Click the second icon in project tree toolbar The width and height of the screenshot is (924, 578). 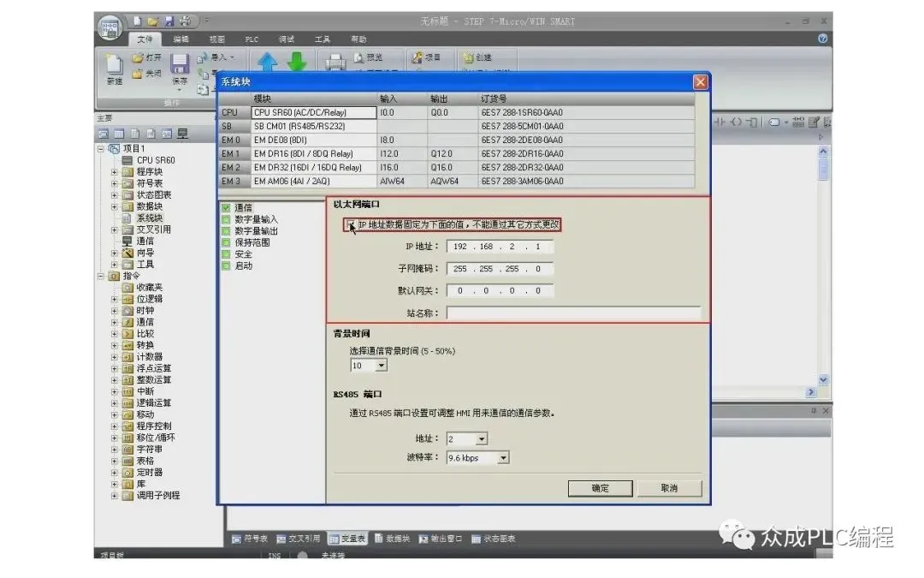point(119,134)
